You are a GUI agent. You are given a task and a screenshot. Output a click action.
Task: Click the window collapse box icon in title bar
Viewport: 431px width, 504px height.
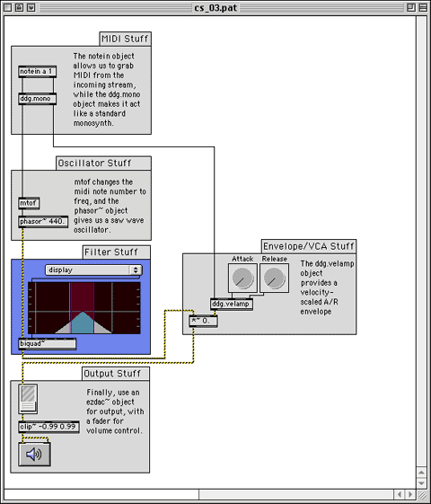click(423, 7)
